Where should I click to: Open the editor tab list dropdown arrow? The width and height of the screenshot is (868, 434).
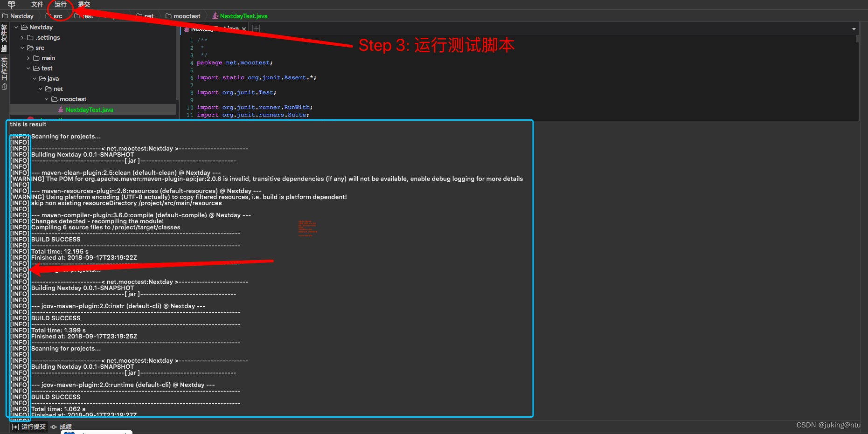(x=854, y=29)
